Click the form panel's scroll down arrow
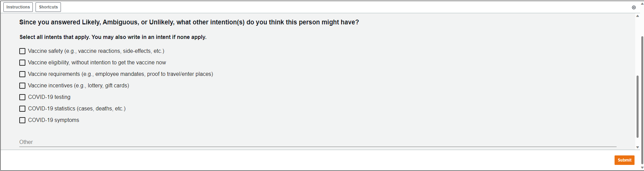Viewport: 644px width, 171px height. coord(638,147)
